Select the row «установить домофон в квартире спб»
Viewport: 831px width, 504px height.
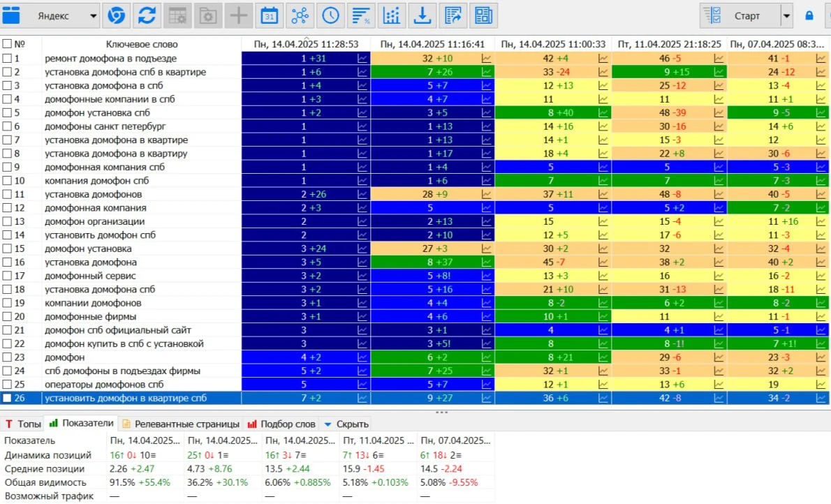(415, 398)
